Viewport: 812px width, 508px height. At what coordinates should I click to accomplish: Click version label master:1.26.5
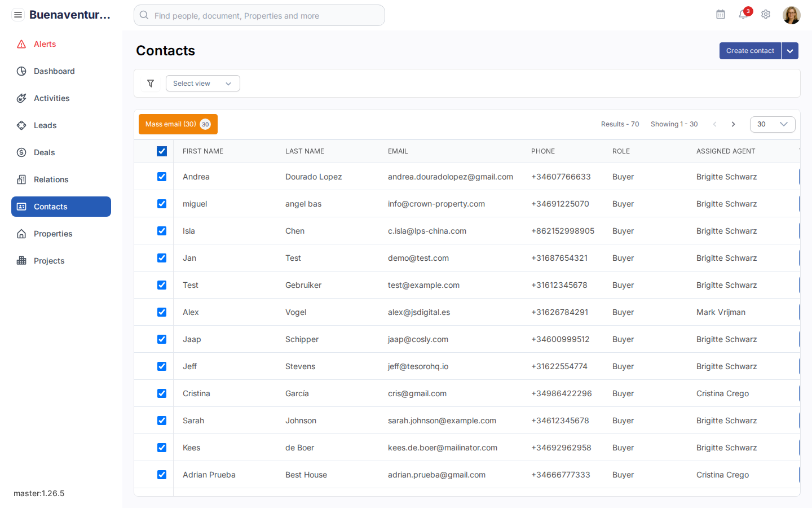pos(39,493)
